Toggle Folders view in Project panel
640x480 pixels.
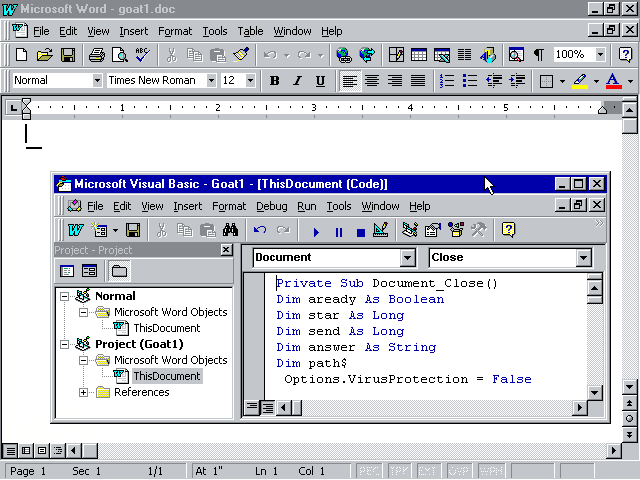pyautogui.click(x=119, y=271)
